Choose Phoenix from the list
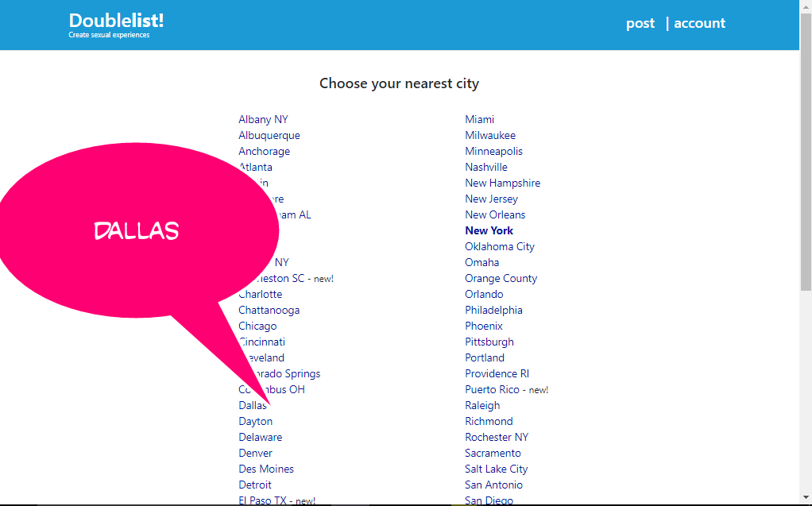The width and height of the screenshot is (812, 506). coord(484,326)
